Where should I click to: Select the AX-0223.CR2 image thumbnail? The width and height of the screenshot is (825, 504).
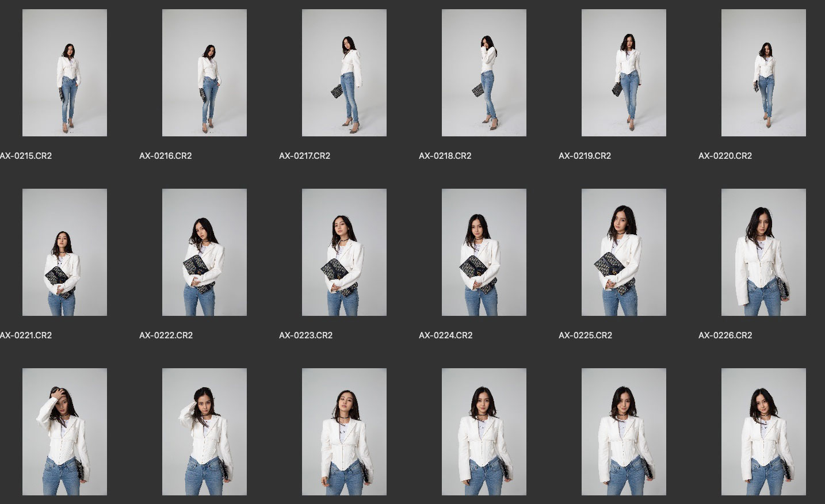pyautogui.click(x=344, y=252)
